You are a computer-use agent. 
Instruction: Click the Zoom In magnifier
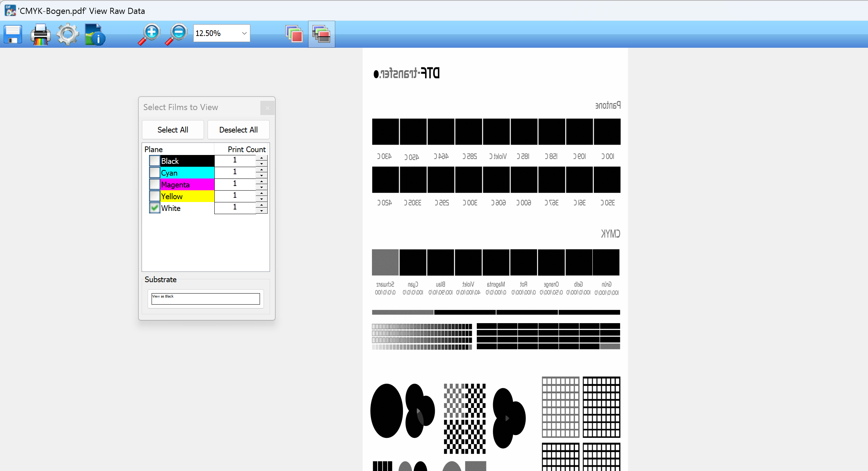pyautogui.click(x=149, y=34)
